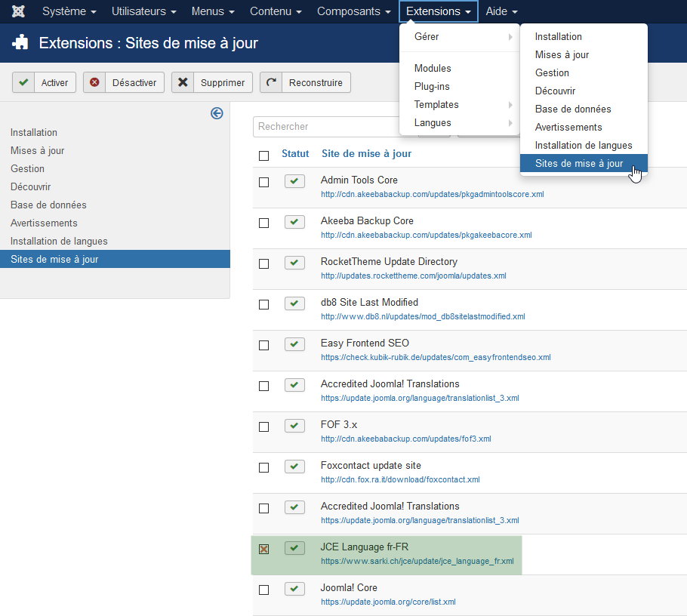Toggle status of db8 Site Last Modified

294,303
